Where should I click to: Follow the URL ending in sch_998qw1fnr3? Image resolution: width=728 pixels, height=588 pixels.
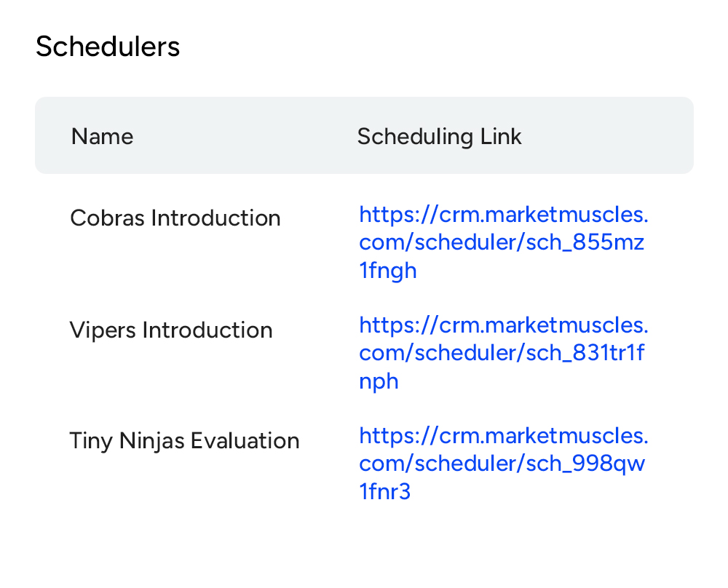pos(502,464)
